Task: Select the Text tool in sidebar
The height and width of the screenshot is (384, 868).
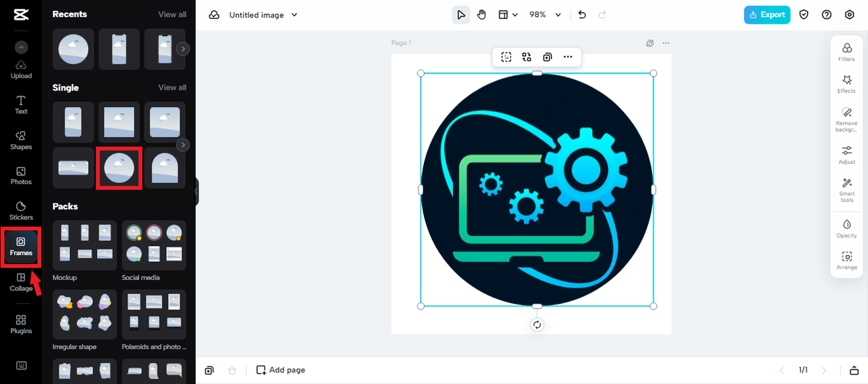Action: (x=21, y=104)
